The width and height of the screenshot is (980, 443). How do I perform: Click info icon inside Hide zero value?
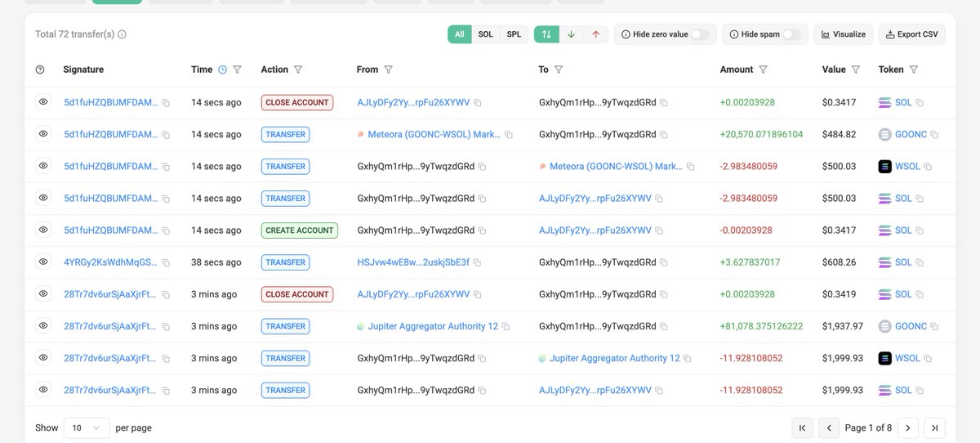click(626, 34)
